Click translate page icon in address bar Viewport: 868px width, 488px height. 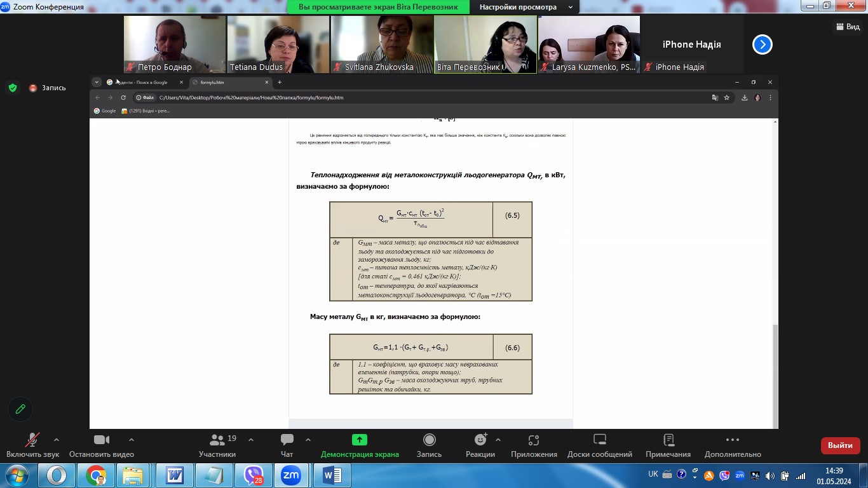[715, 98]
